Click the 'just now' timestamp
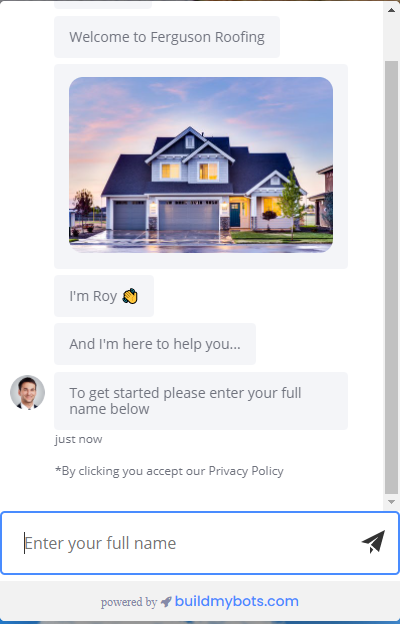The height and width of the screenshot is (624, 400). coord(78,439)
